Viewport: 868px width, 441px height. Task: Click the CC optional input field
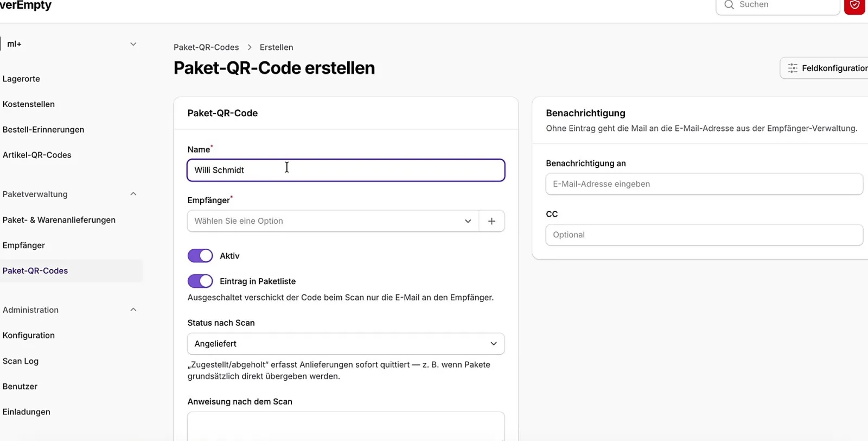[x=704, y=235]
